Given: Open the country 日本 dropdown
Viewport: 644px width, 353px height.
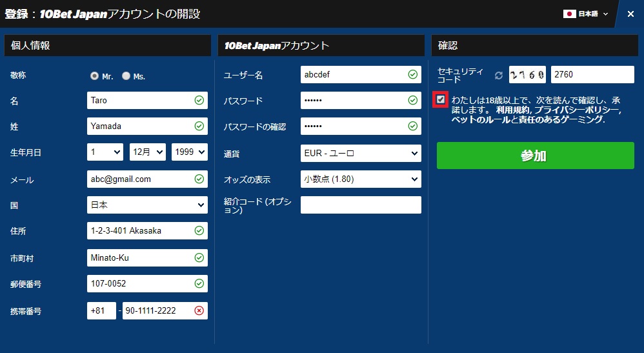Looking at the screenshot, I should pyautogui.click(x=147, y=205).
